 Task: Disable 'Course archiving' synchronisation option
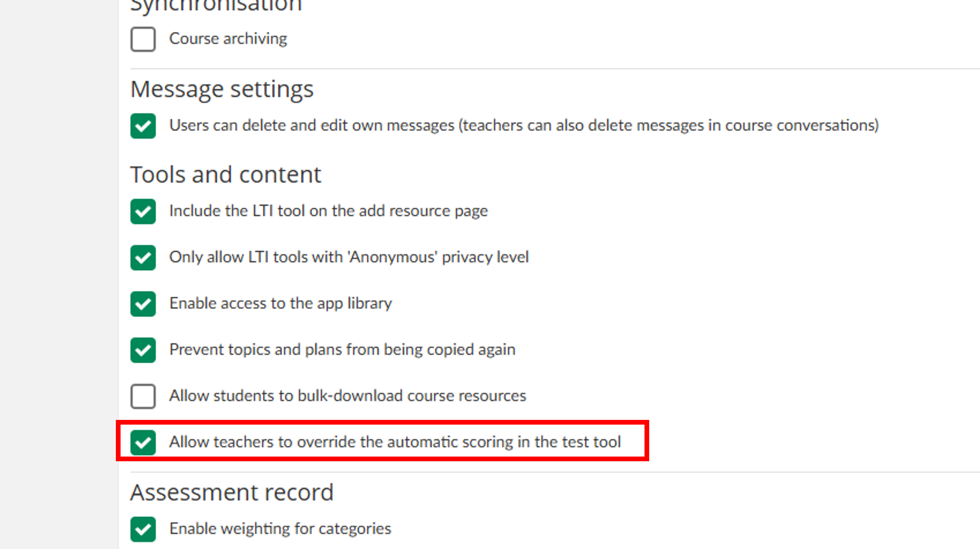coord(143,38)
